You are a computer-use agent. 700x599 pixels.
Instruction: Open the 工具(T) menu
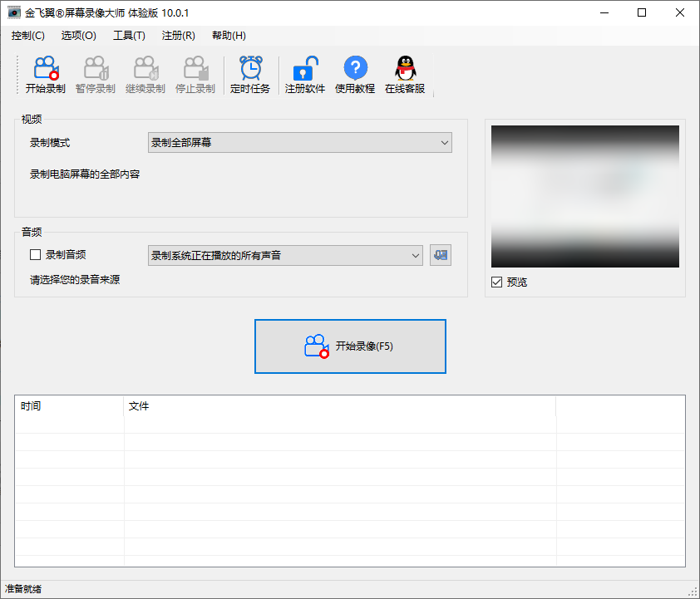[129, 36]
